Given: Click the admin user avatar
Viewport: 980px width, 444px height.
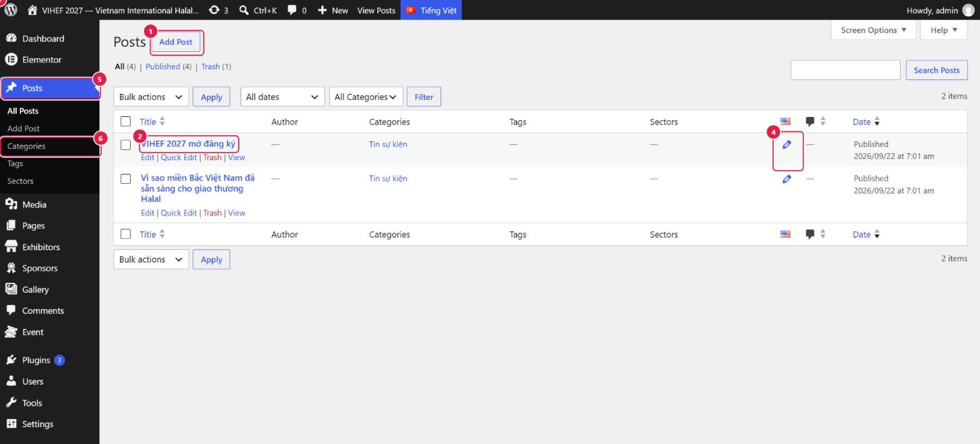Looking at the screenshot, I should pos(968,10).
